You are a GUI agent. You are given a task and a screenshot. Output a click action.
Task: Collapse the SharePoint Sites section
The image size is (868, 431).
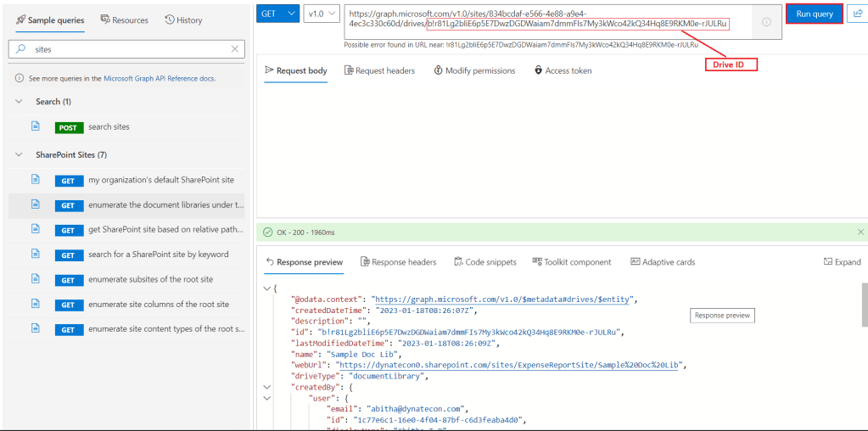pyautogui.click(x=20, y=155)
